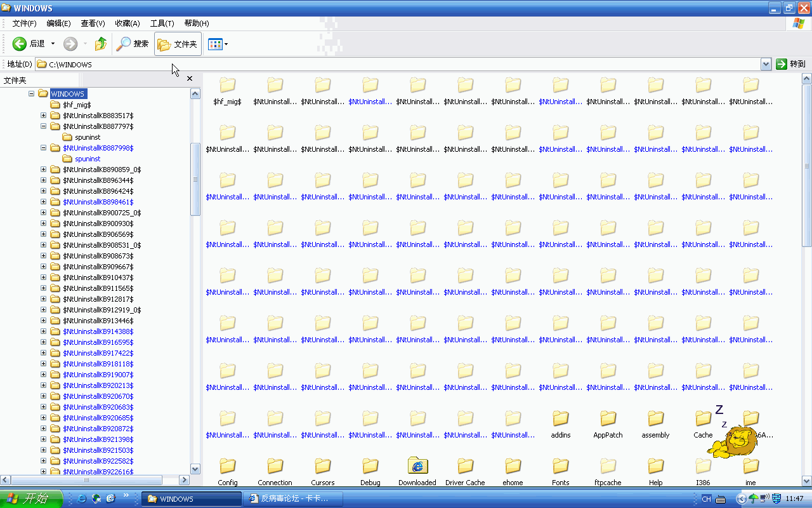Open the Back history dropdown arrow

[x=53, y=44]
